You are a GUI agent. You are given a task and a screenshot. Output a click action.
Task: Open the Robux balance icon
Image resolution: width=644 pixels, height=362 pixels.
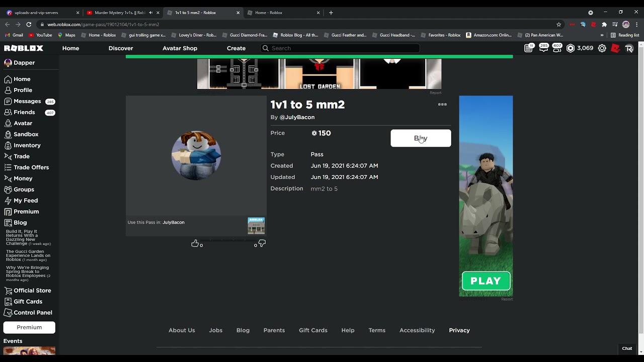click(570, 48)
